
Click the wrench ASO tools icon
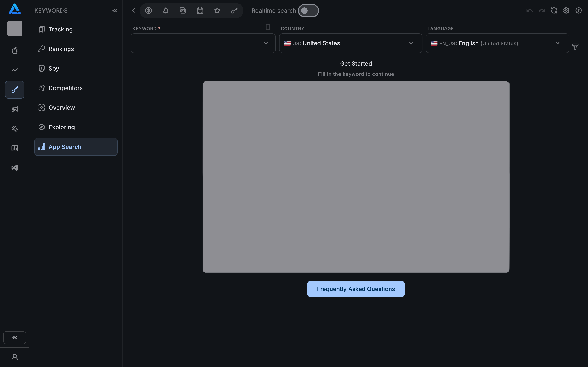[x=14, y=128]
